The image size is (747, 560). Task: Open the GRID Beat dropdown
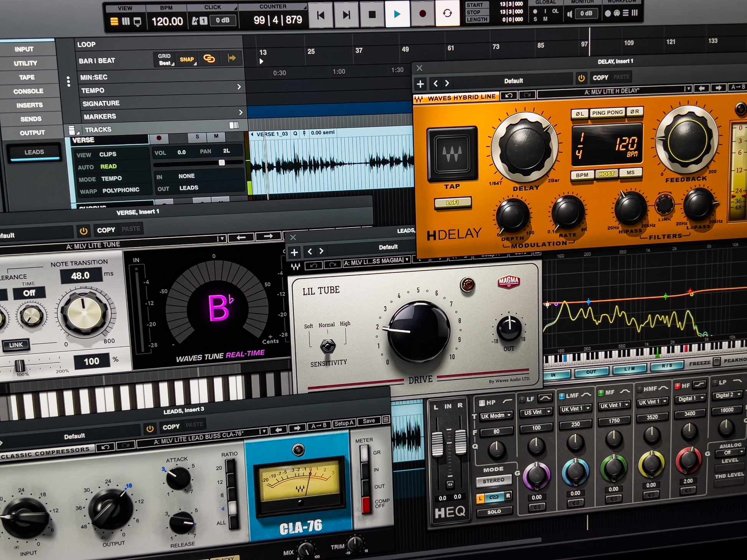tap(165, 59)
